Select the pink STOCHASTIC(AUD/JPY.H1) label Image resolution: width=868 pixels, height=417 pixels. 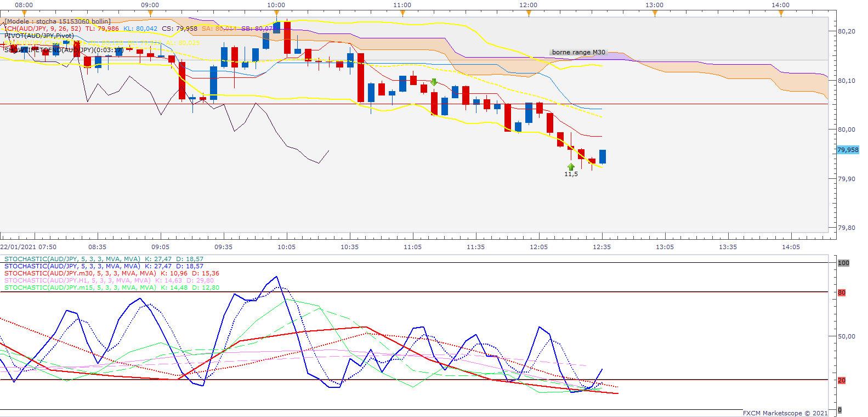pyautogui.click(x=109, y=280)
